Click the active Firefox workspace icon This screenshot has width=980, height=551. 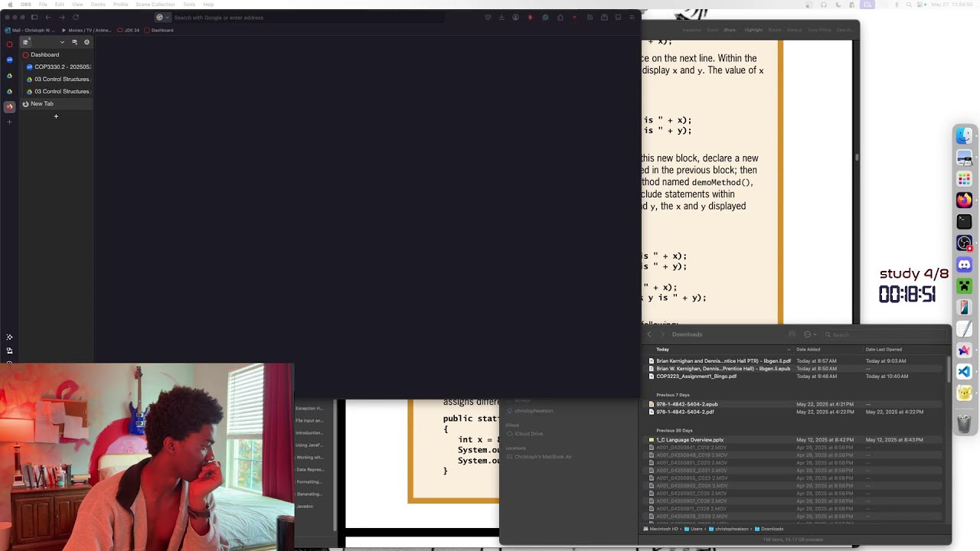9,107
